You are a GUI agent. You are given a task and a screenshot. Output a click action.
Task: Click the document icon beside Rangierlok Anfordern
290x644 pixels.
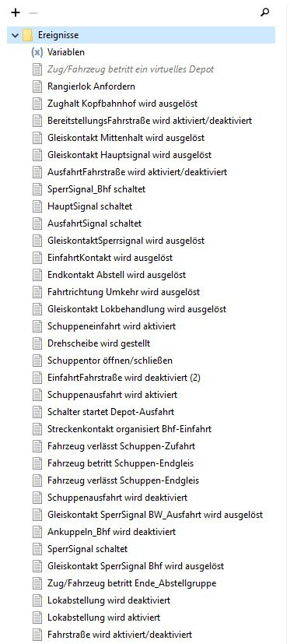click(37, 86)
